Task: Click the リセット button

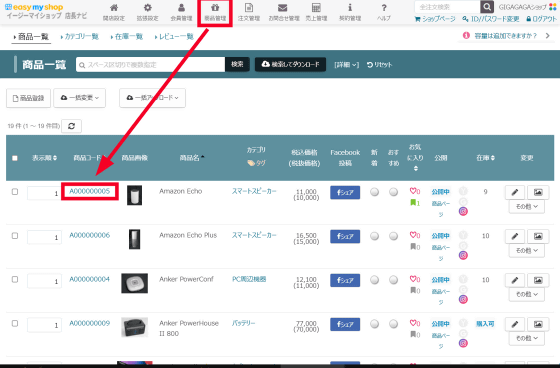Action: coord(379,65)
